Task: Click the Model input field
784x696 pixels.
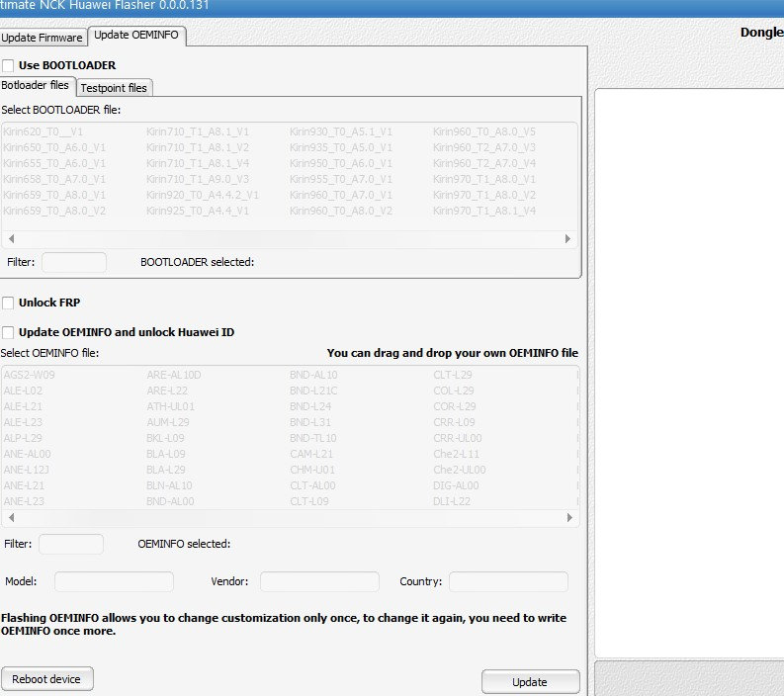Action: pyautogui.click(x=114, y=581)
